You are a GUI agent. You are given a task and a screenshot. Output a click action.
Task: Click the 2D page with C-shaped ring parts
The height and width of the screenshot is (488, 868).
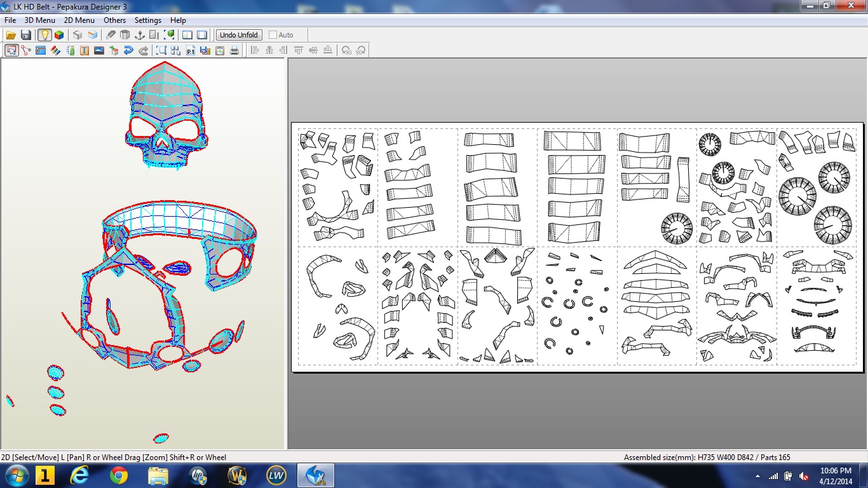576,306
